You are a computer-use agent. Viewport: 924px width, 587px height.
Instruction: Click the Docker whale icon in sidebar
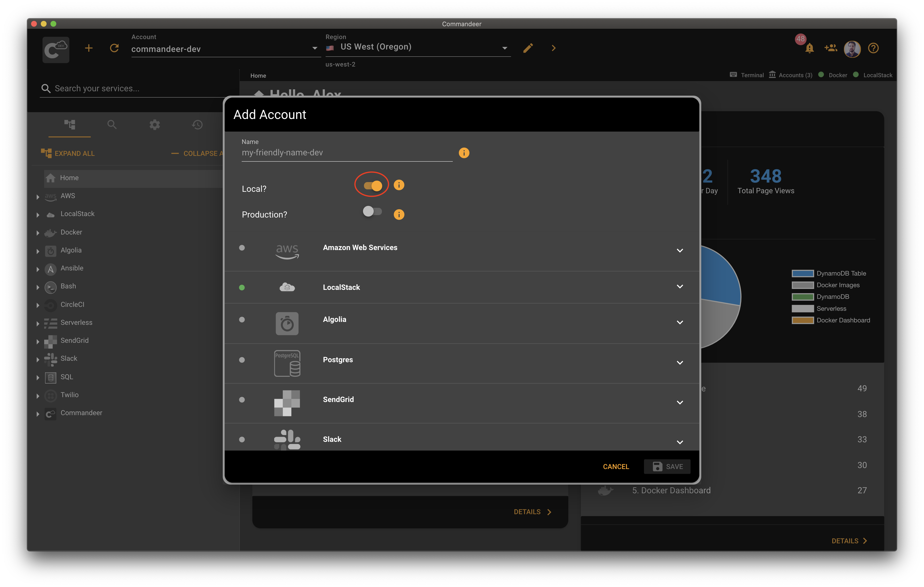50,233
